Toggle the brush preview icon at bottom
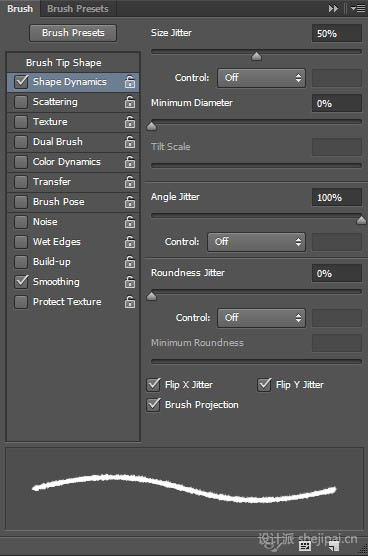 pyautogui.click(x=305, y=546)
